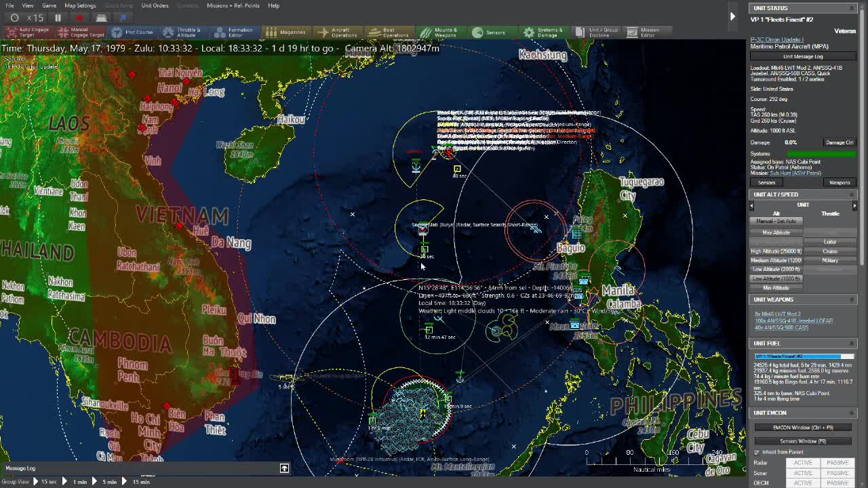Collapse the Unit EMCON panel
The width and height of the screenshot is (868, 488).
point(852,413)
